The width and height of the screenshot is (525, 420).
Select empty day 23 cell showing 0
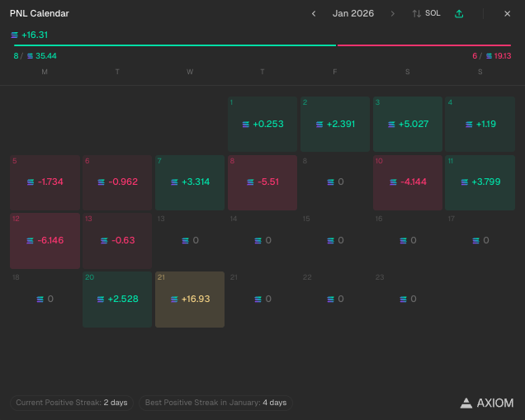408,300
